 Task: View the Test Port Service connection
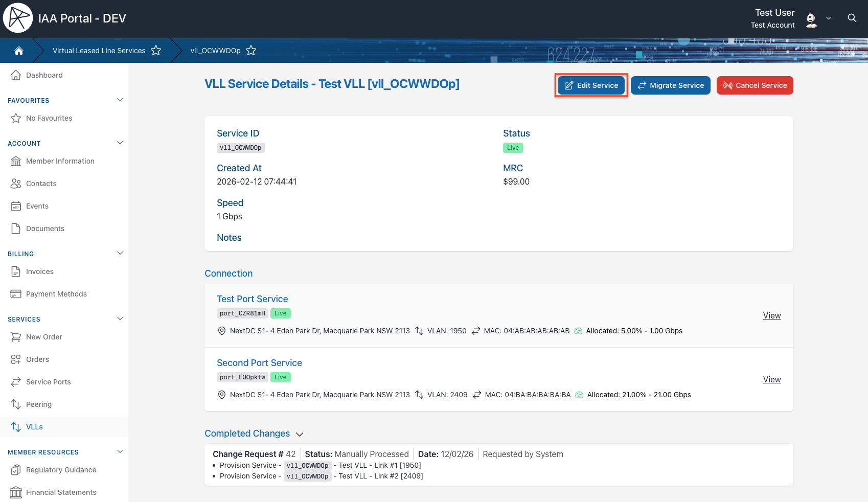(771, 315)
